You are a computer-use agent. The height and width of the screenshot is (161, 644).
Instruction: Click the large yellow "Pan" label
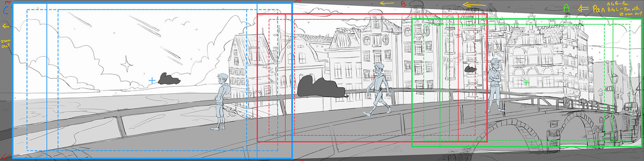click(x=599, y=9)
